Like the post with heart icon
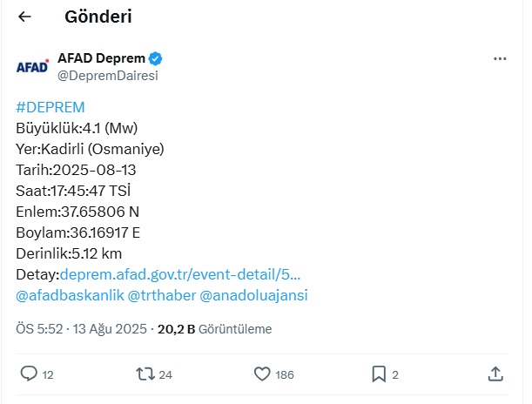The width and height of the screenshot is (532, 404). [x=262, y=374]
